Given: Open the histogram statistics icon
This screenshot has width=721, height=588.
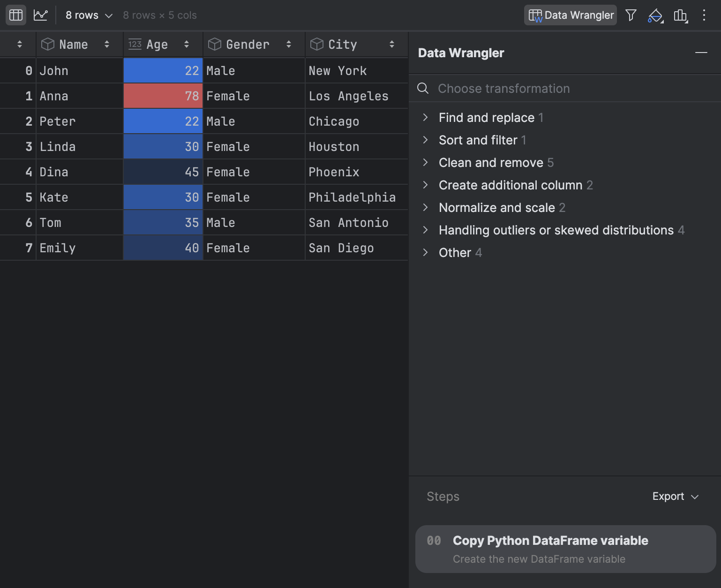Looking at the screenshot, I should [680, 15].
